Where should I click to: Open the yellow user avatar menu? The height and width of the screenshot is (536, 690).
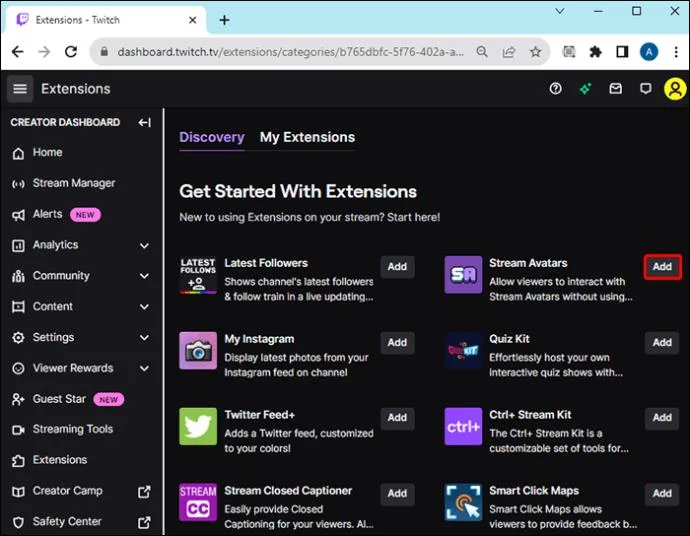pyautogui.click(x=675, y=89)
